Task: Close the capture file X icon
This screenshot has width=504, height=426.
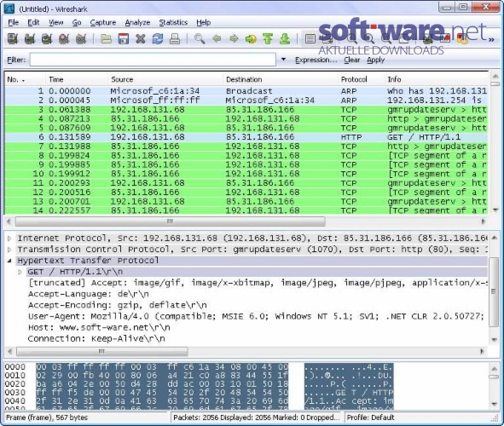Action: [141, 39]
